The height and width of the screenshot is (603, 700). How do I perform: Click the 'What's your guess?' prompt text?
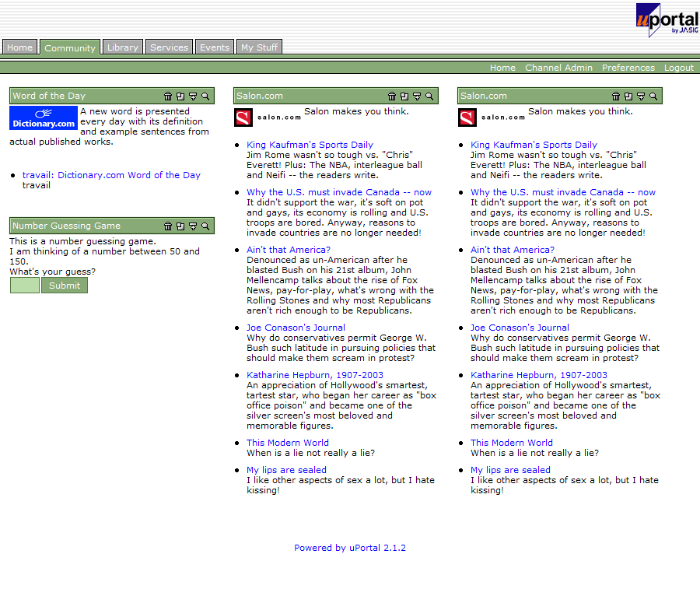[53, 272]
